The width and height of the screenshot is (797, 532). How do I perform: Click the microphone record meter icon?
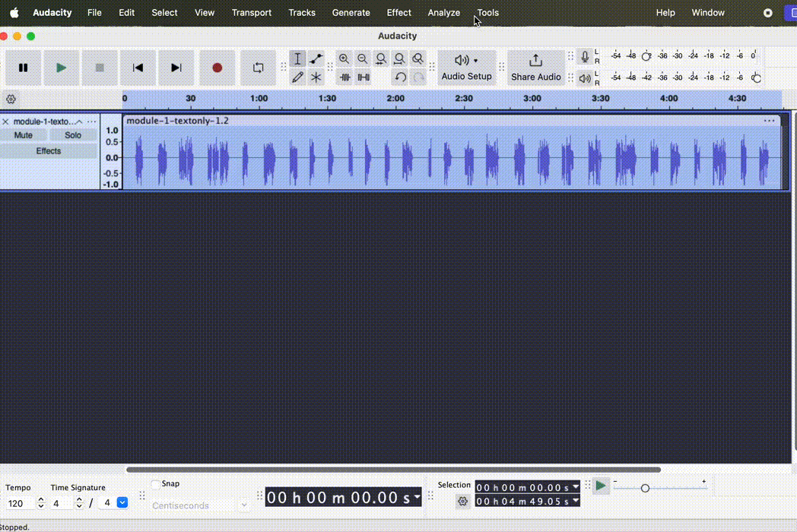(585, 57)
